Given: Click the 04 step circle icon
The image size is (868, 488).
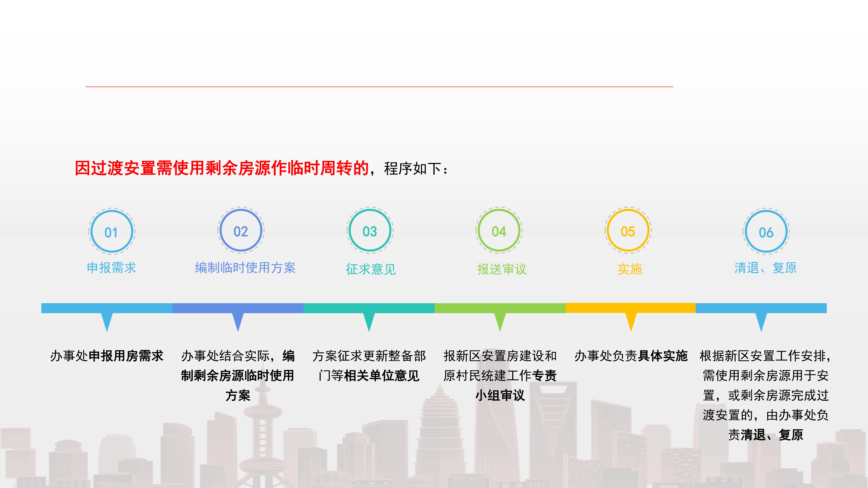Looking at the screenshot, I should click(x=499, y=230).
